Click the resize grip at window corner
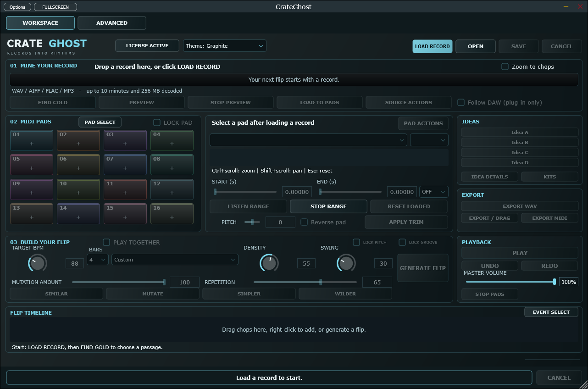The image size is (588, 389). (x=583, y=384)
